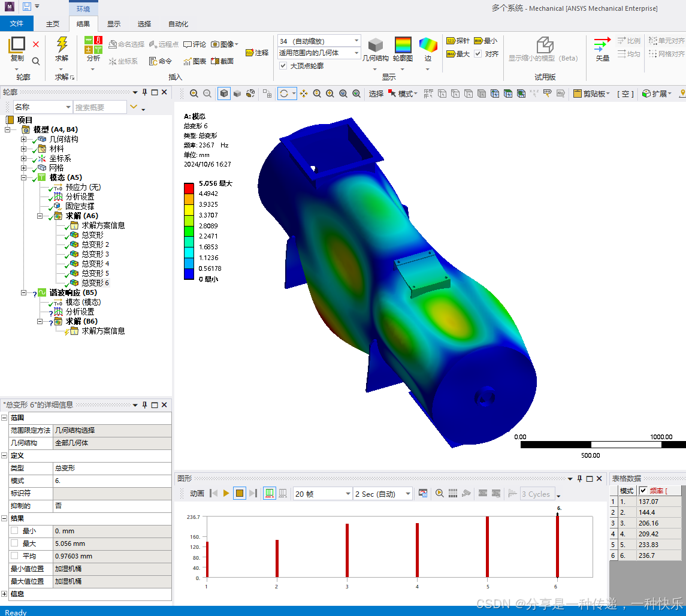Click the play animation button
The height and width of the screenshot is (616, 686).
[x=226, y=494]
